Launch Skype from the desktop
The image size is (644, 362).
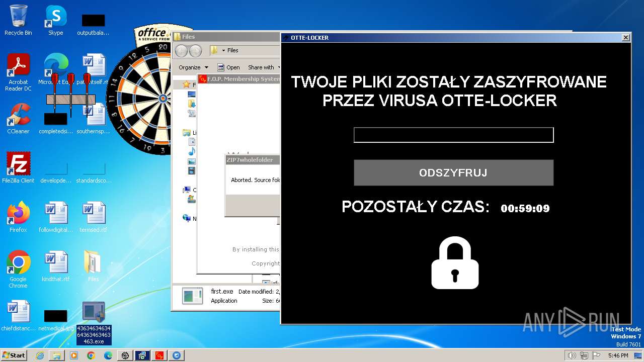(55, 20)
